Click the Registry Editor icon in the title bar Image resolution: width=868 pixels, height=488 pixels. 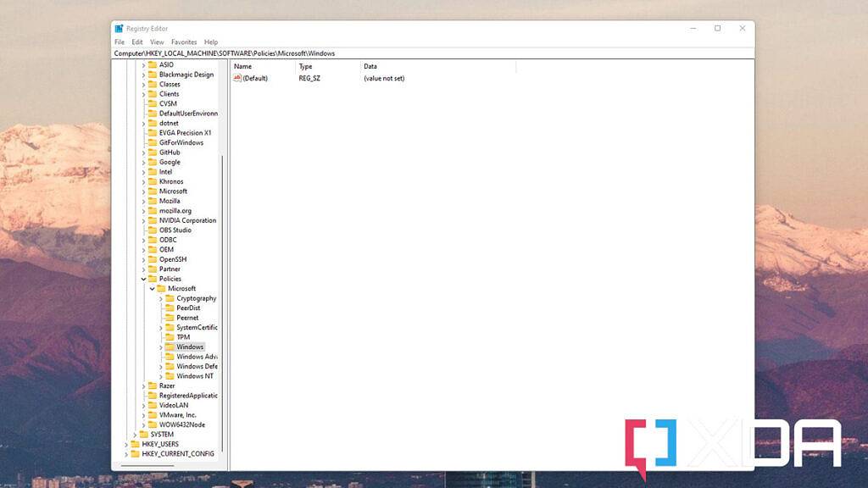click(119, 28)
